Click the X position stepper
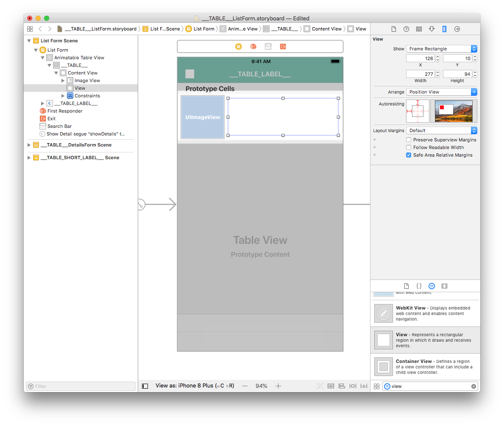The image size is (504, 426). [x=438, y=58]
